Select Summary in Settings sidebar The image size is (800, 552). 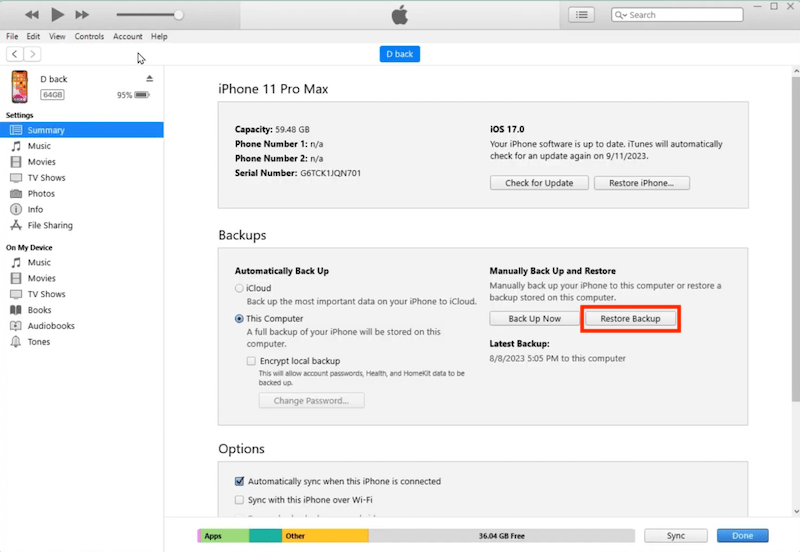(x=82, y=130)
